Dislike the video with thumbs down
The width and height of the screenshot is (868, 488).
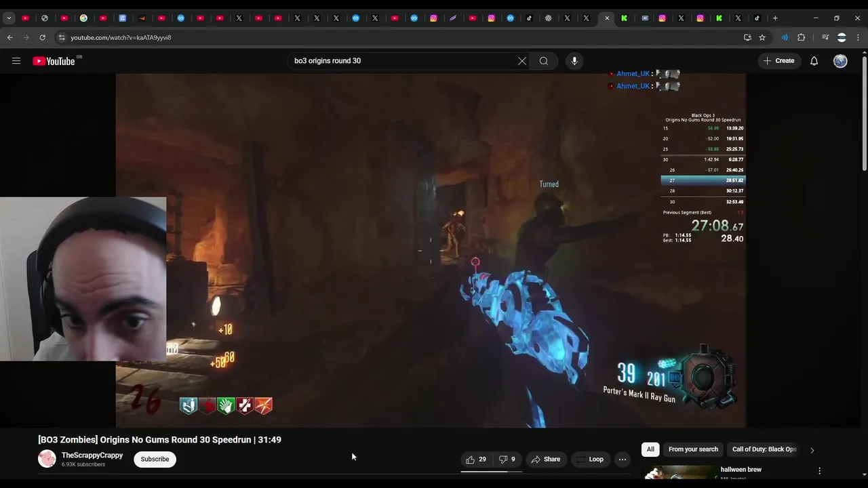[507, 460]
